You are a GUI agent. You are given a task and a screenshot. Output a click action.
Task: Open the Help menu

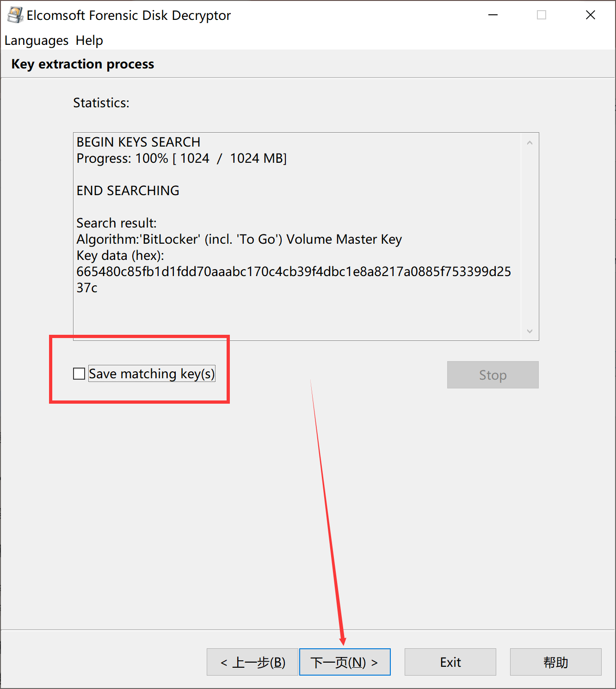(89, 41)
